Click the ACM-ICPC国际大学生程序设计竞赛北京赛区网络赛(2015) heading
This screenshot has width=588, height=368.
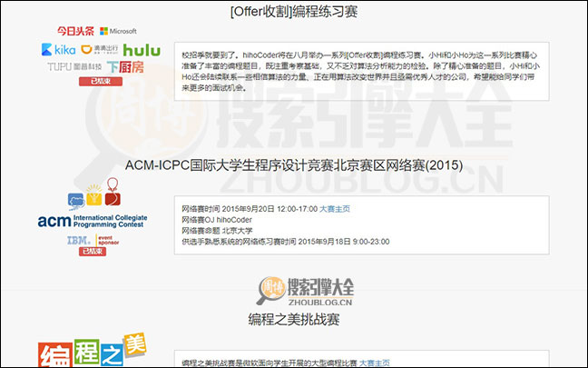294,165
